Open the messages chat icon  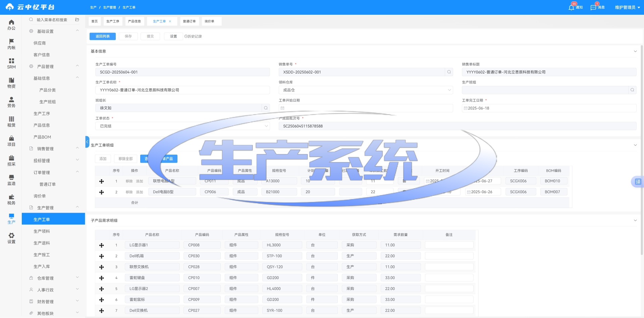(x=593, y=7)
